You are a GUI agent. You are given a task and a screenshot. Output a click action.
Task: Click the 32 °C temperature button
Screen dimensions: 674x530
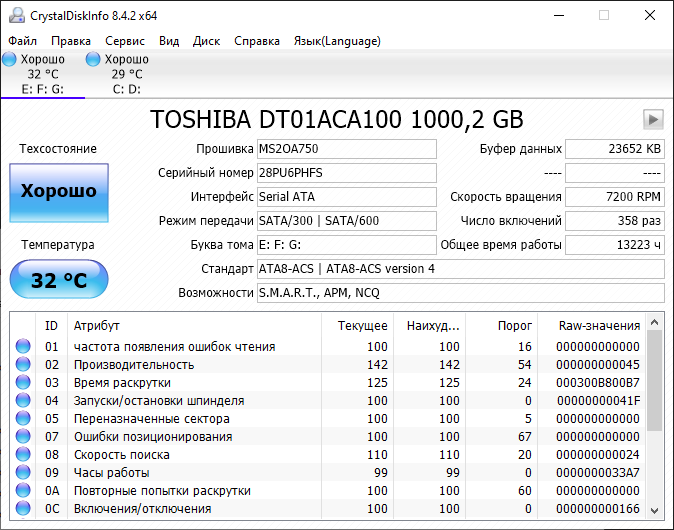tap(59, 279)
